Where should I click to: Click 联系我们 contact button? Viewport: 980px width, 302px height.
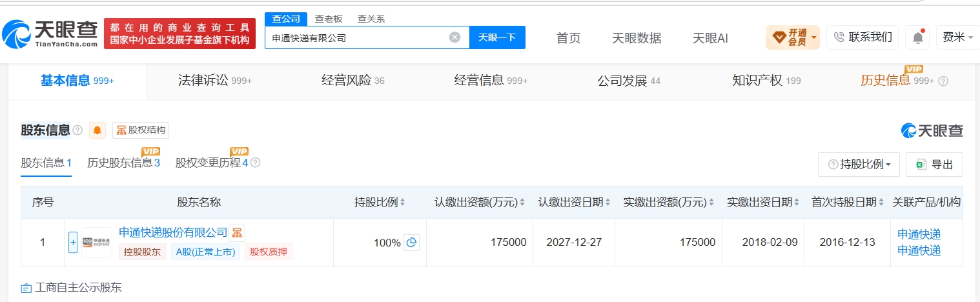(863, 37)
